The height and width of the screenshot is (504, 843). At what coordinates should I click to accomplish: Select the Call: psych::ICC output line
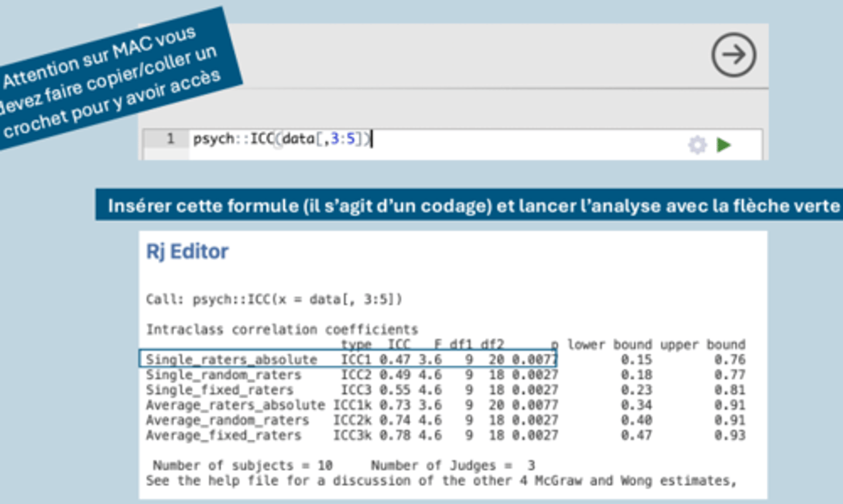click(274, 299)
